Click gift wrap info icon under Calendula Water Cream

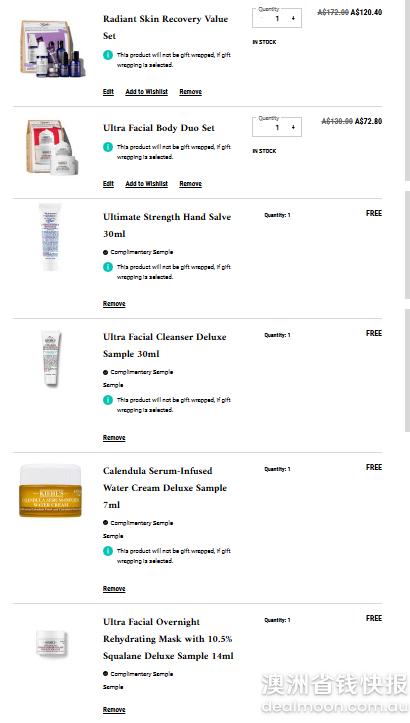point(107,551)
